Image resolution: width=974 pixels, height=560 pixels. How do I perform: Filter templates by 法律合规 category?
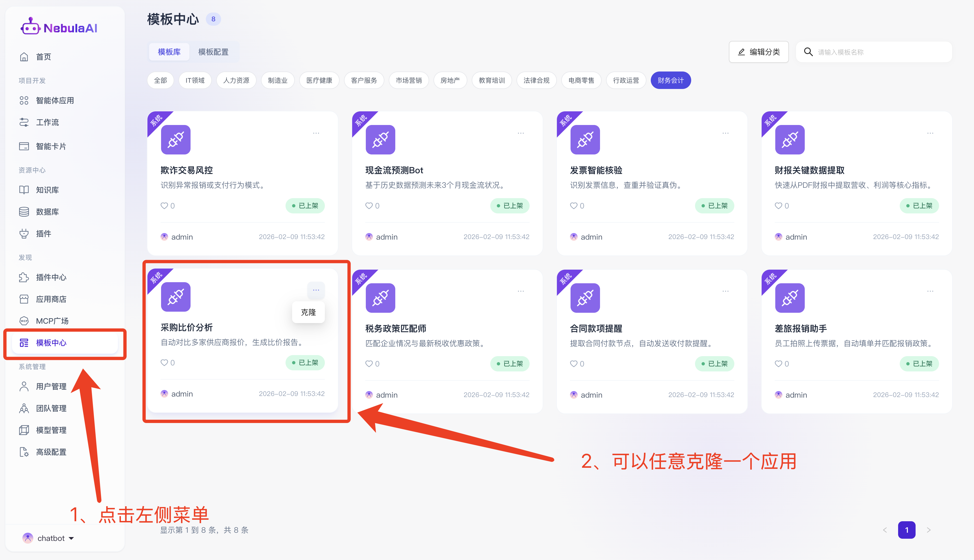[x=536, y=81]
